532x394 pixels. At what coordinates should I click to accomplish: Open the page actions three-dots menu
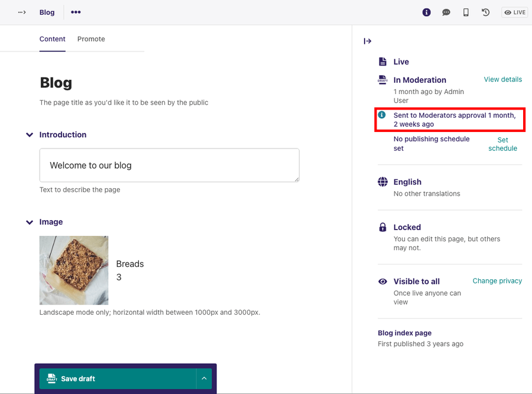click(x=76, y=12)
